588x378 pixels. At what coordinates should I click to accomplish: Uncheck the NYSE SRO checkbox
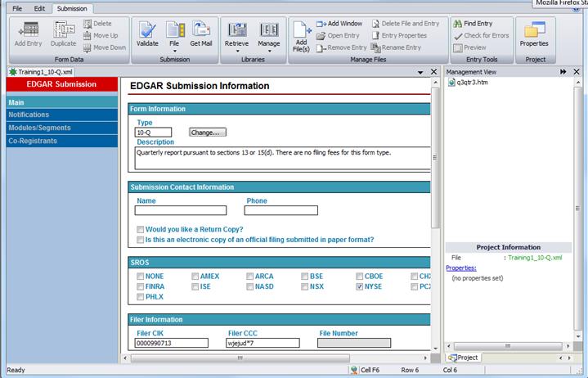[x=359, y=286]
